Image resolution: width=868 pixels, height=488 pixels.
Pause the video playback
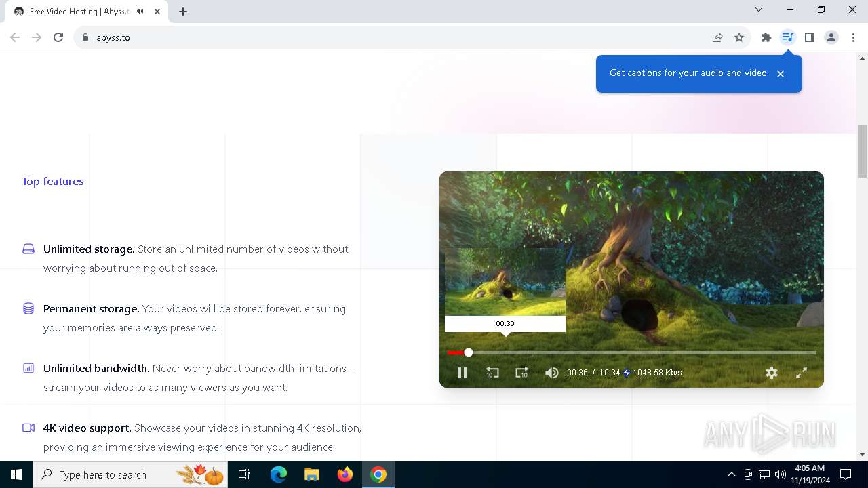[462, 373]
